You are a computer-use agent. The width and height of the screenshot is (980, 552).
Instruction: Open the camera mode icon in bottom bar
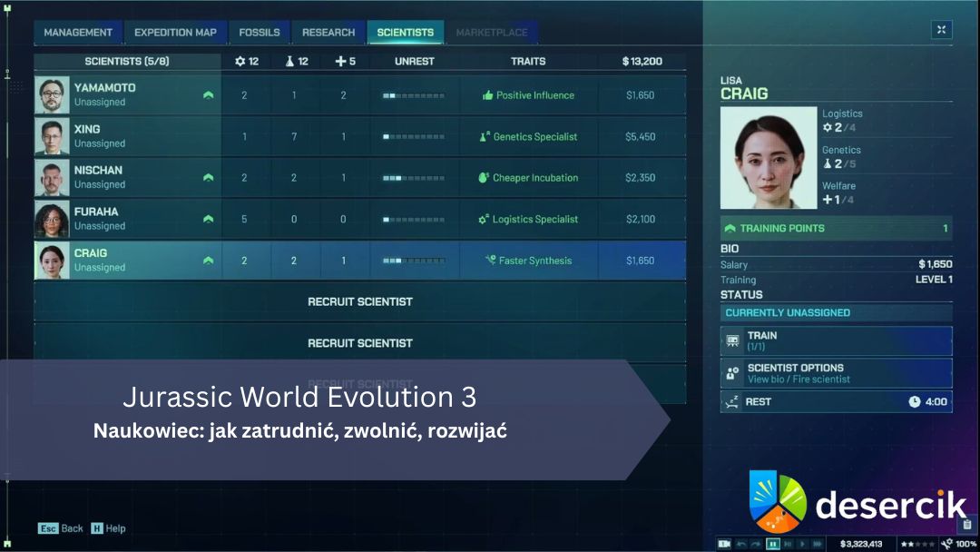point(724,543)
